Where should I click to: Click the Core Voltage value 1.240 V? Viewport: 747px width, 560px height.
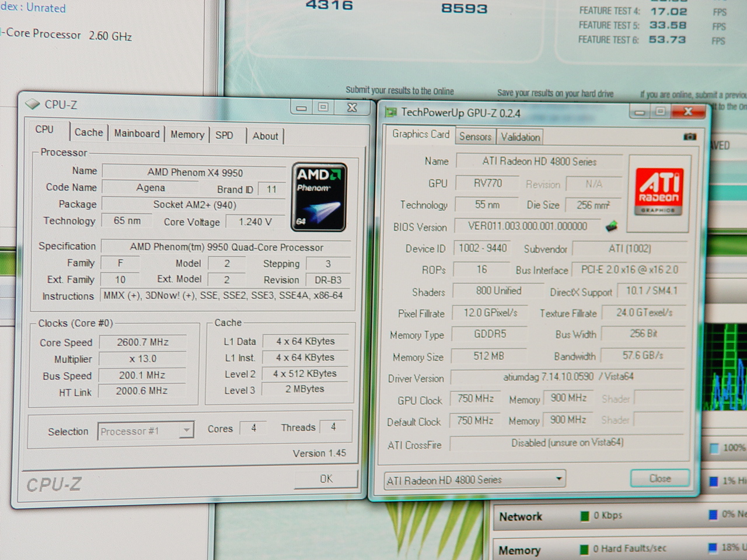click(255, 222)
